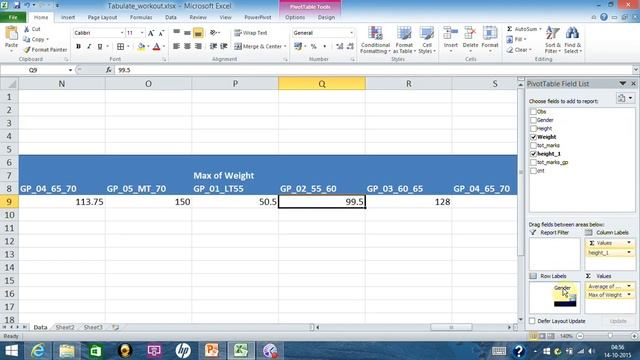
Task: Open PowerPoint from taskbar
Action: [212, 351]
